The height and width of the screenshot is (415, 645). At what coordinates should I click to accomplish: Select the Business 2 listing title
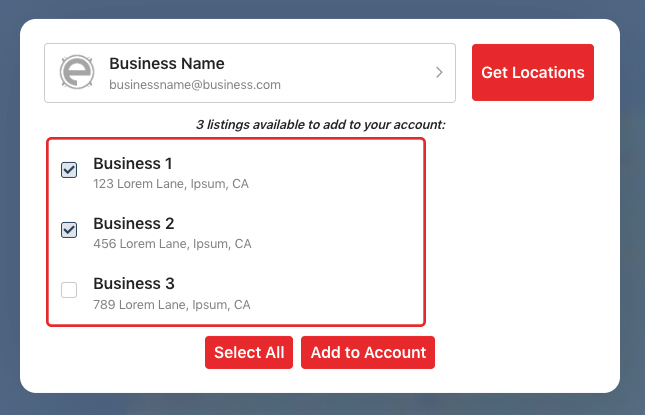(134, 223)
